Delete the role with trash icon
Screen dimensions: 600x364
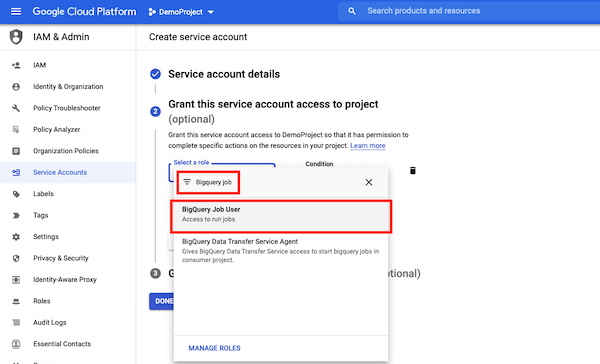412,170
